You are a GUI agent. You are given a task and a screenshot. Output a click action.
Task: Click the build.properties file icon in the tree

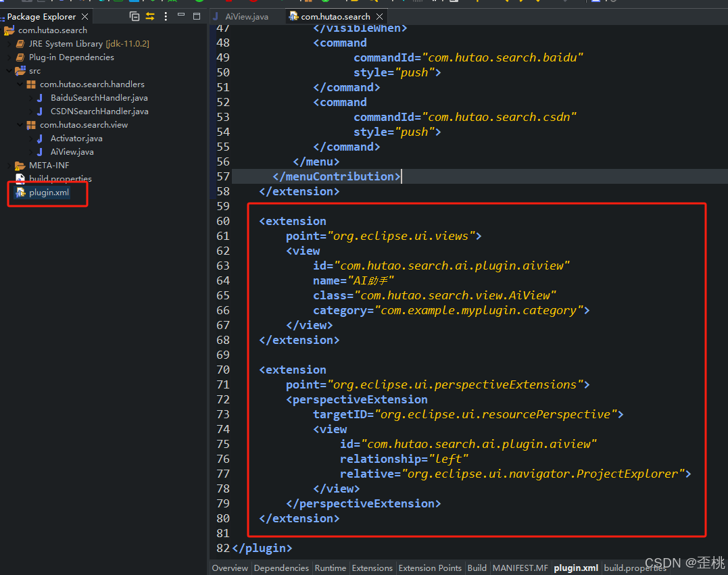(20, 178)
